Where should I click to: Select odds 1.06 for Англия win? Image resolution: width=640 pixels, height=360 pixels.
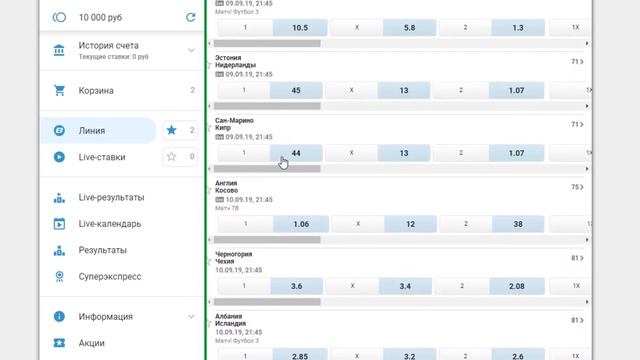tap(301, 224)
